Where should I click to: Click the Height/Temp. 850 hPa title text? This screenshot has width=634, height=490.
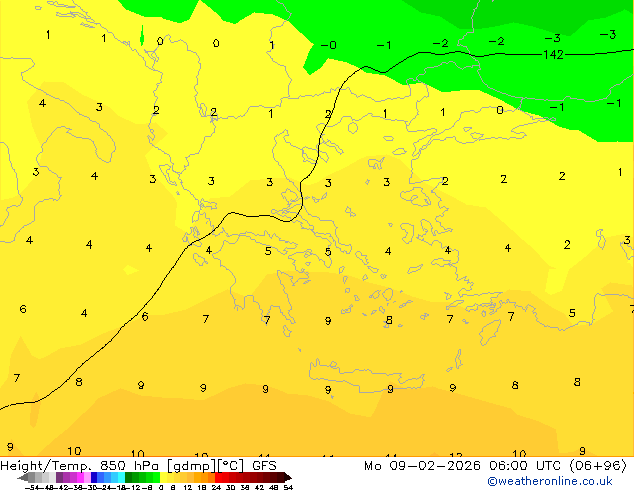[77, 466]
